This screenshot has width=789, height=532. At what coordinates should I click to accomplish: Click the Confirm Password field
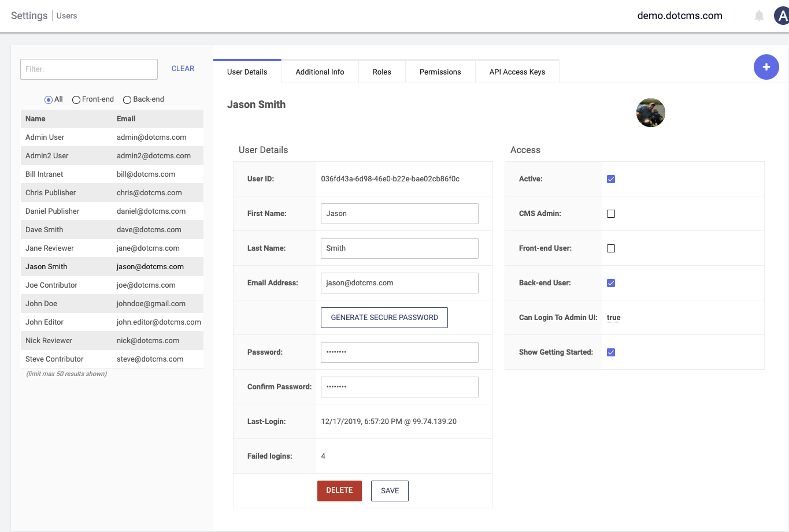399,387
